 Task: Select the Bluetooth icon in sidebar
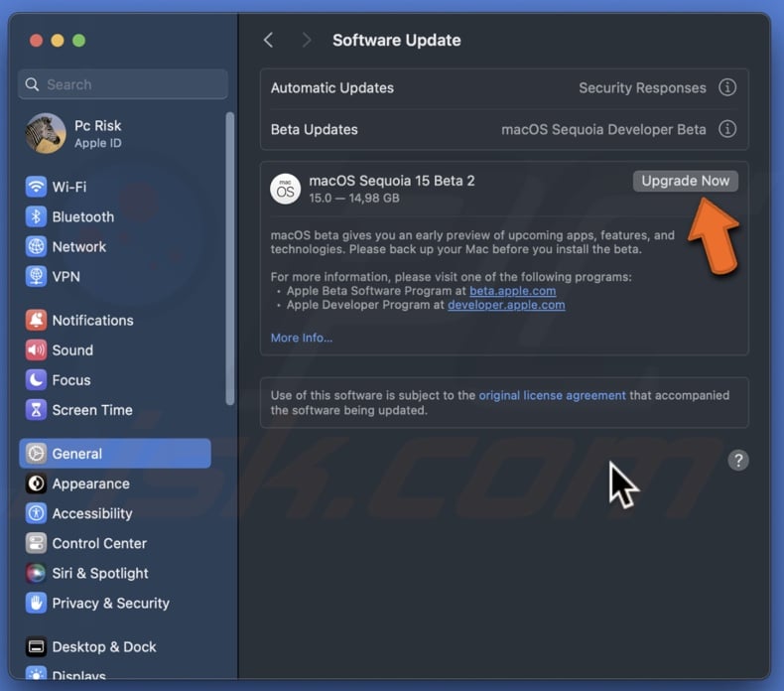tap(36, 216)
